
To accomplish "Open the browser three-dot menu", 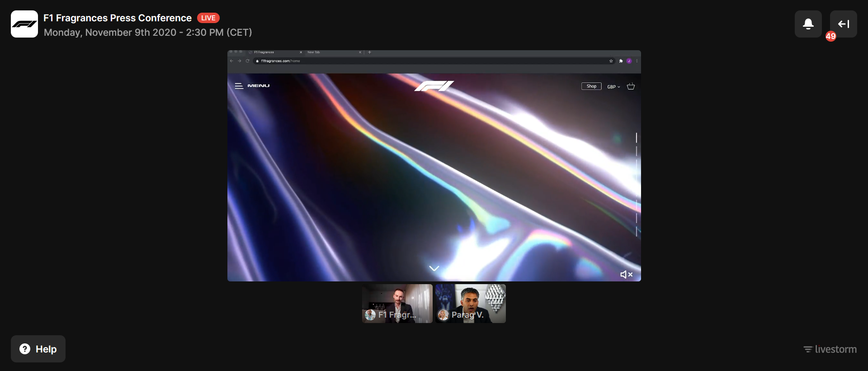I will point(637,61).
